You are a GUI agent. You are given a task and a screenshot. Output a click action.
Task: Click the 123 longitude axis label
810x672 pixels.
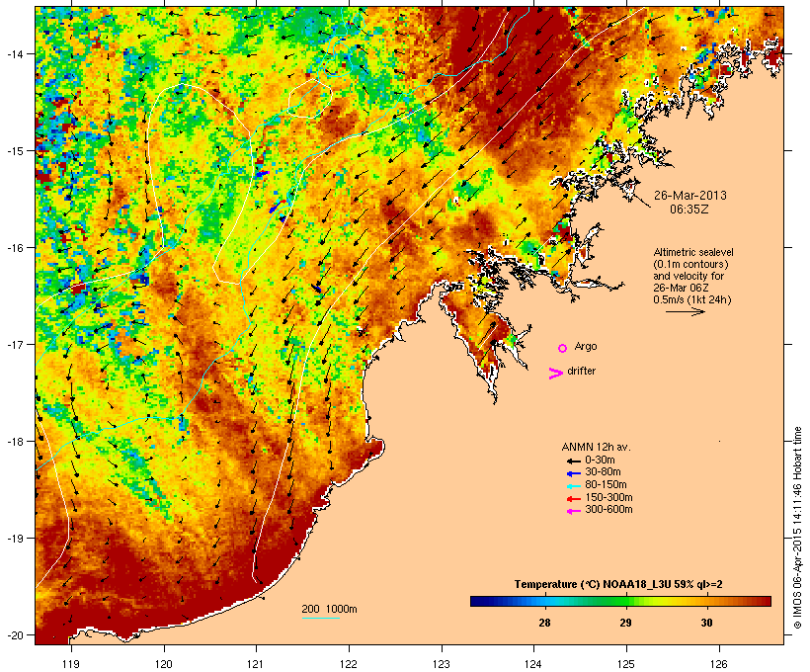[x=442, y=664]
